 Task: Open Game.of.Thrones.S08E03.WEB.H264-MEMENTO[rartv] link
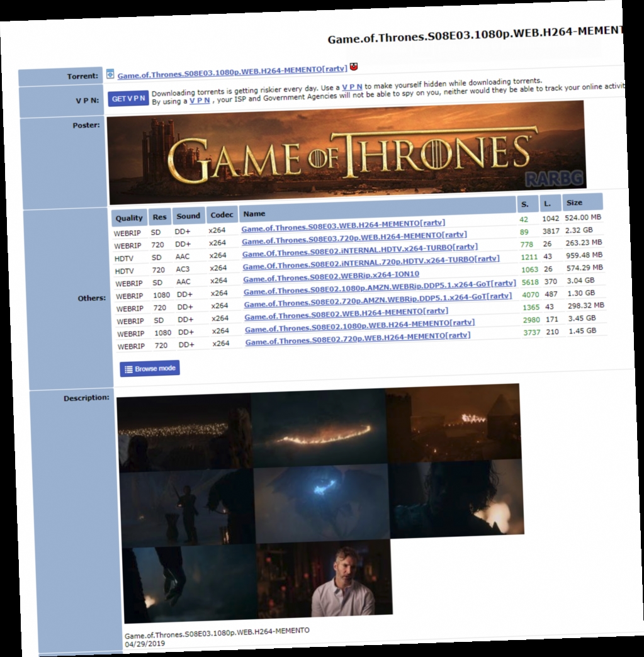tap(343, 225)
